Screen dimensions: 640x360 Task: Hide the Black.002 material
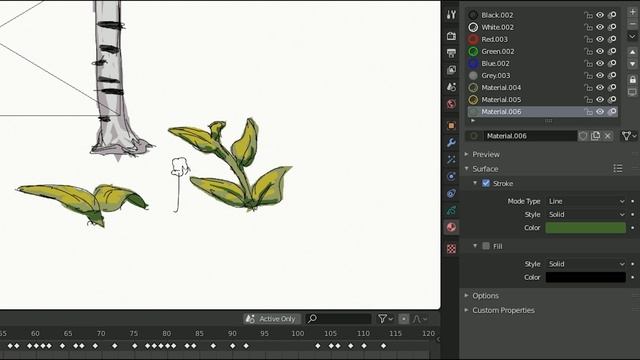[x=600, y=15]
